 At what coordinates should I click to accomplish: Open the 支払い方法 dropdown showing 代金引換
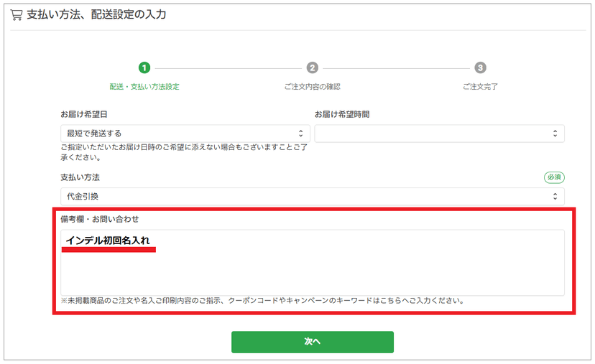click(x=313, y=197)
